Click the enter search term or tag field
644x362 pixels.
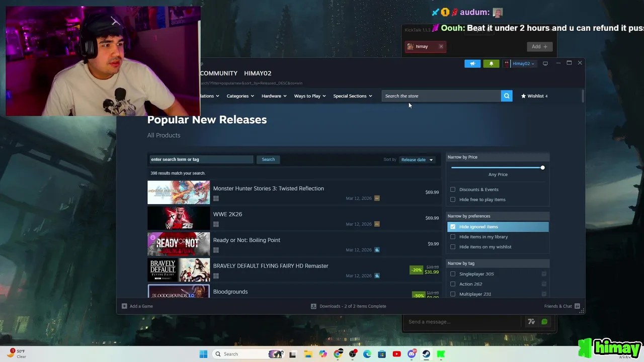[x=201, y=159]
